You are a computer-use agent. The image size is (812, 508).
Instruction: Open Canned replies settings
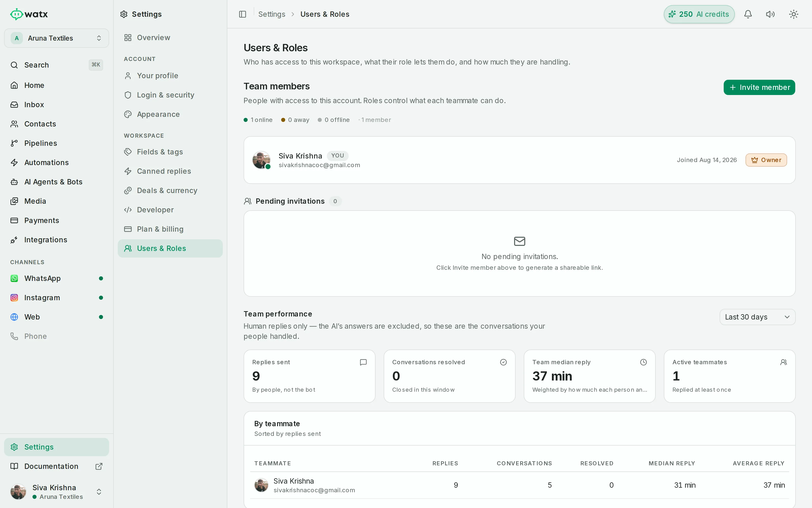(x=170, y=171)
